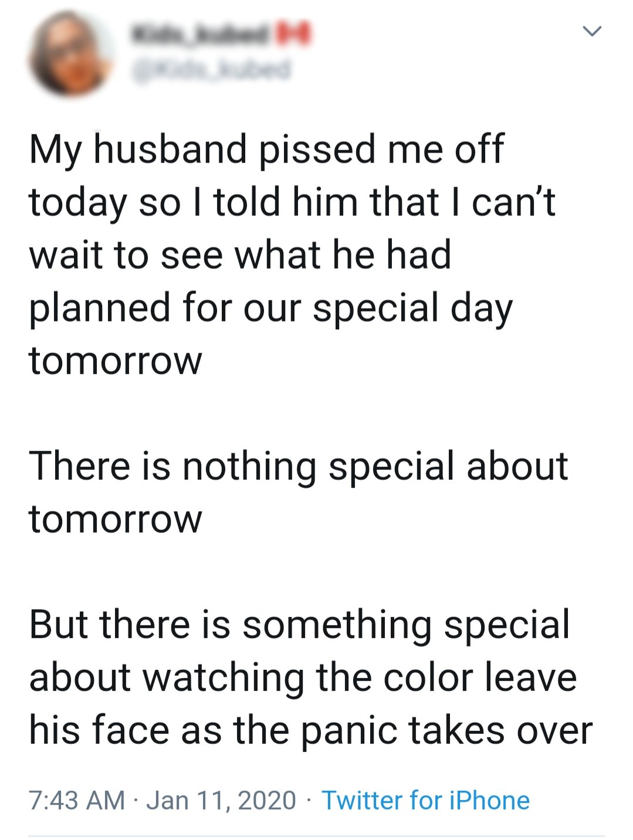The height and width of the screenshot is (840, 633).
Task: Click the blurred @handle under the name
Action: [x=211, y=70]
